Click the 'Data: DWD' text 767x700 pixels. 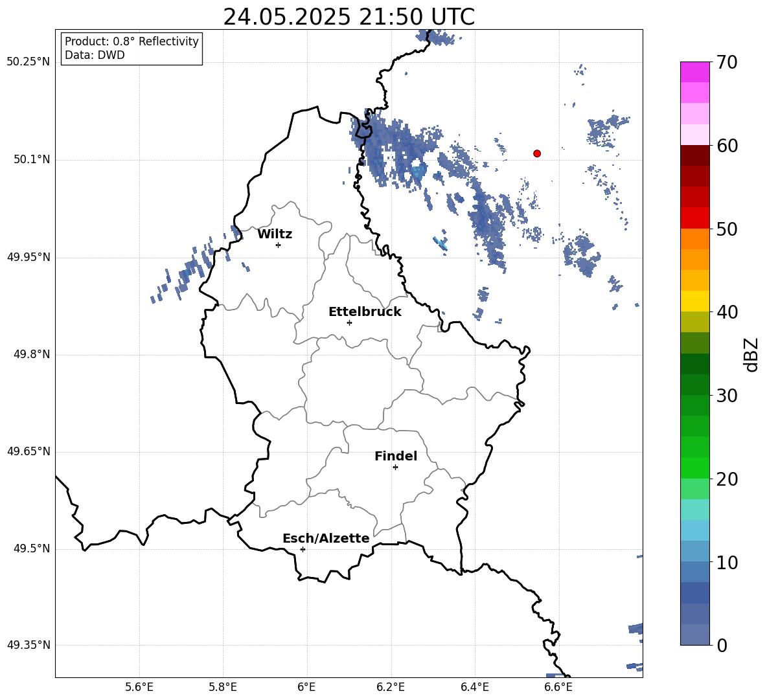(95, 55)
